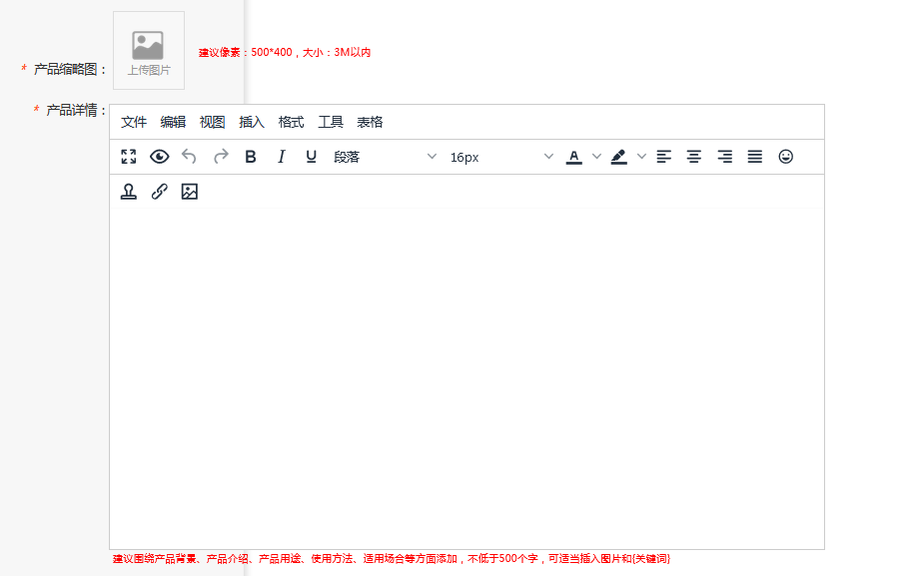The height and width of the screenshot is (576, 924).
Task: Toggle preview with the eye icon
Action: pyautogui.click(x=159, y=157)
